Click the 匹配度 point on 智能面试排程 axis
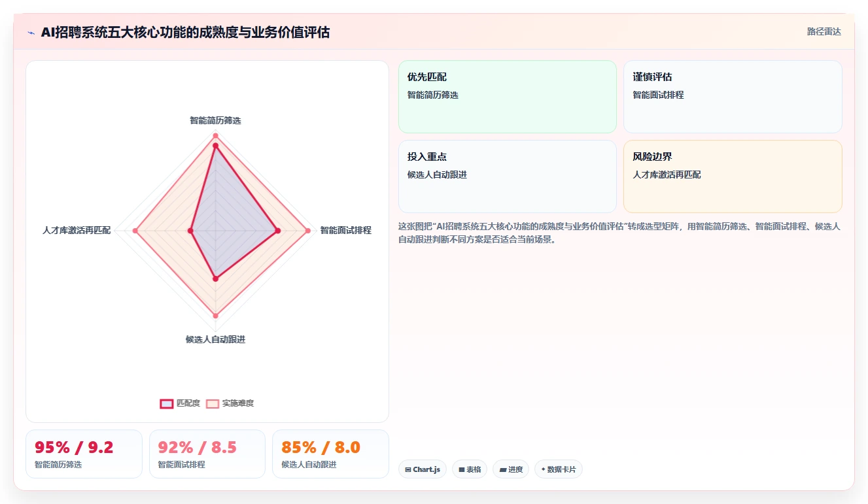The width and height of the screenshot is (868, 504). [277, 230]
